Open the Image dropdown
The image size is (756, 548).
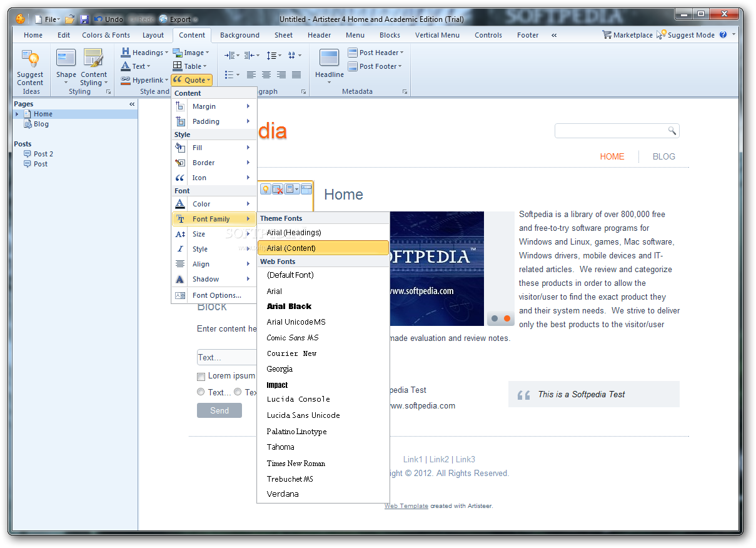click(x=191, y=53)
